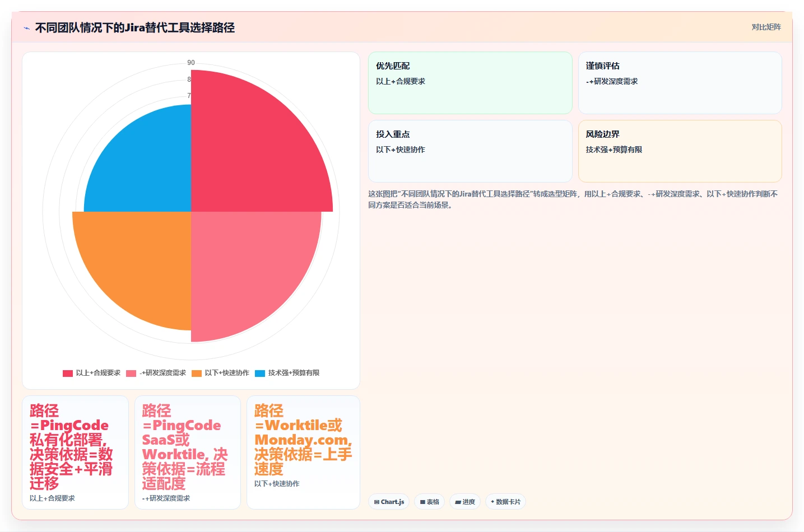Click 以下+快速协作 caption in third path card
The width and height of the screenshot is (804, 532).
[x=277, y=483]
